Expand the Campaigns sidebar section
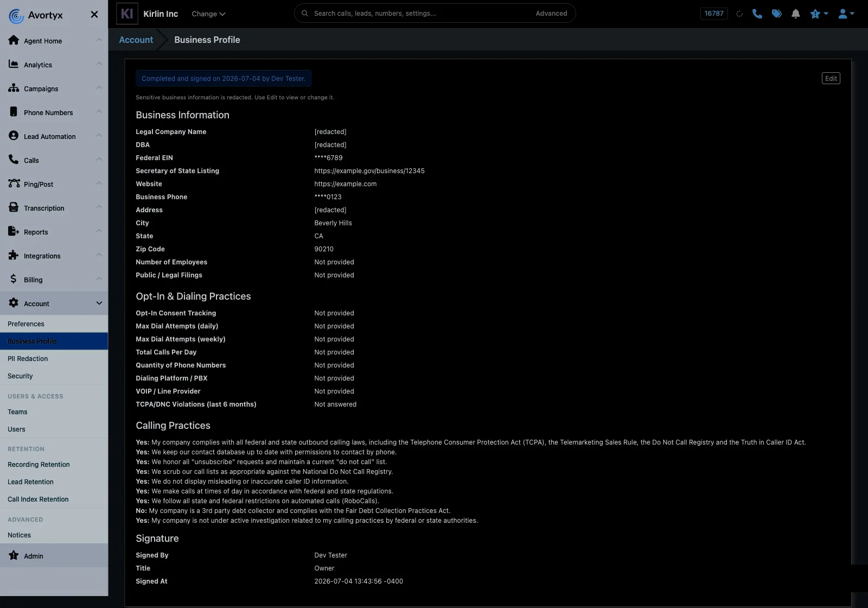Screen dimensions: 868x608 click(x=54, y=88)
